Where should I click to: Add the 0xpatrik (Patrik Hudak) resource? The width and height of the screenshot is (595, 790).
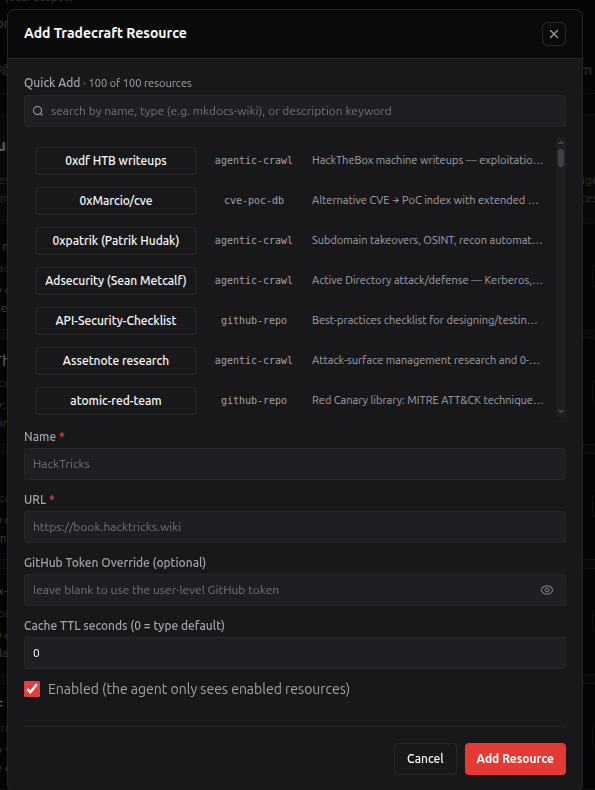coord(116,241)
